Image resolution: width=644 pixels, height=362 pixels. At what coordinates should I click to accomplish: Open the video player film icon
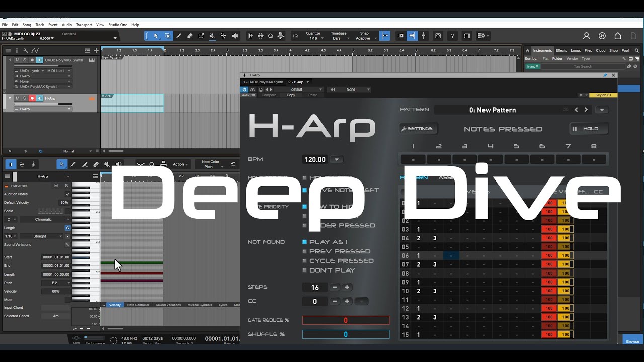pyautogui.click(x=467, y=36)
